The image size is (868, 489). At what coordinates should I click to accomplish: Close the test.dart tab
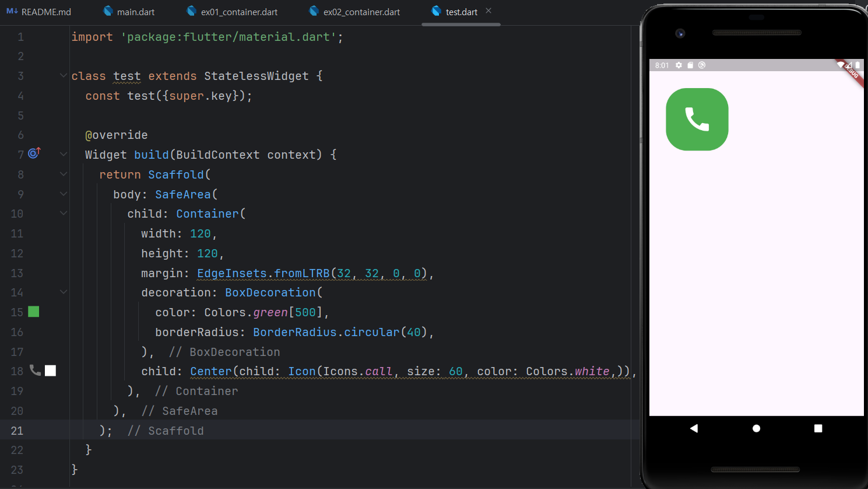pos(489,11)
